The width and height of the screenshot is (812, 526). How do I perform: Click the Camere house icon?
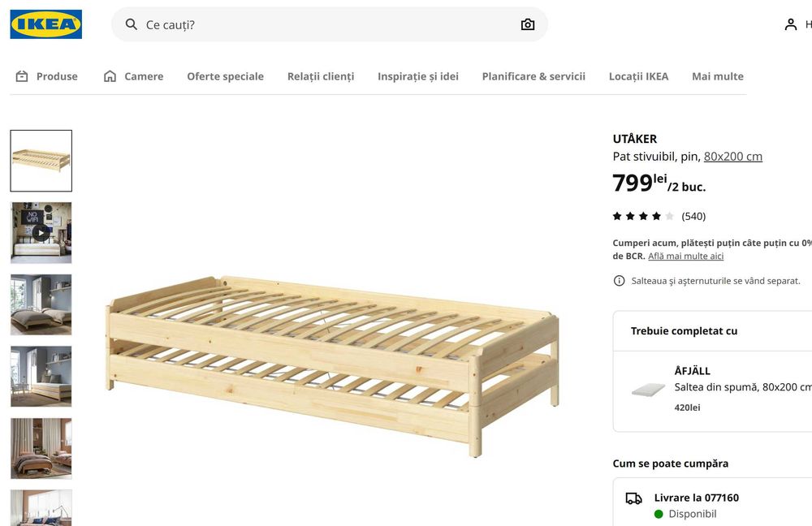(110, 76)
